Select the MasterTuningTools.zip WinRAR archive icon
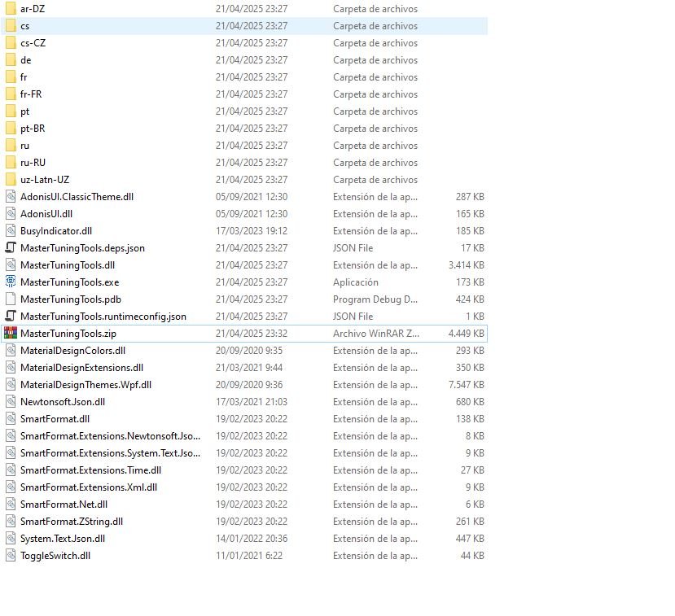This screenshot has height=616, width=675. click(11, 334)
